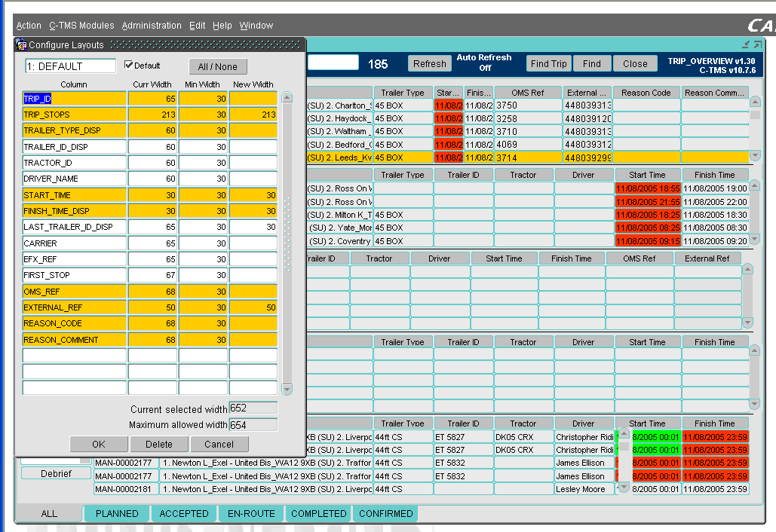Click the Current selected width field
This screenshot has height=532, width=776.
tap(253, 408)
